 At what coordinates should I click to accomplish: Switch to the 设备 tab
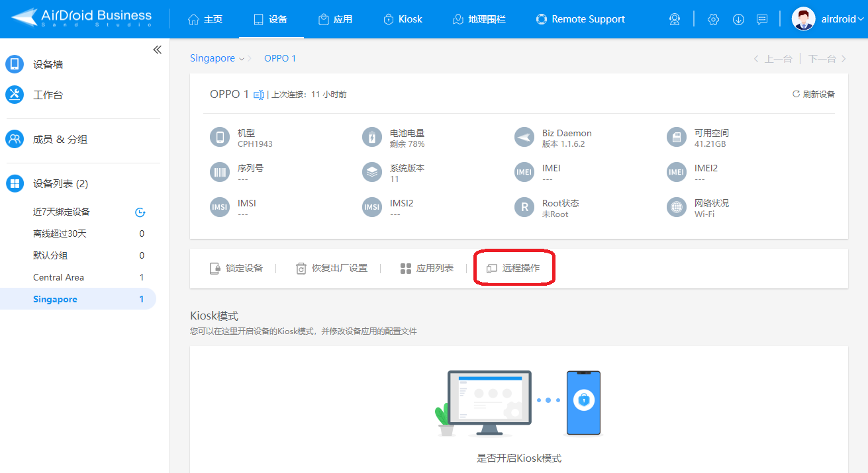(x=270, y=19)
